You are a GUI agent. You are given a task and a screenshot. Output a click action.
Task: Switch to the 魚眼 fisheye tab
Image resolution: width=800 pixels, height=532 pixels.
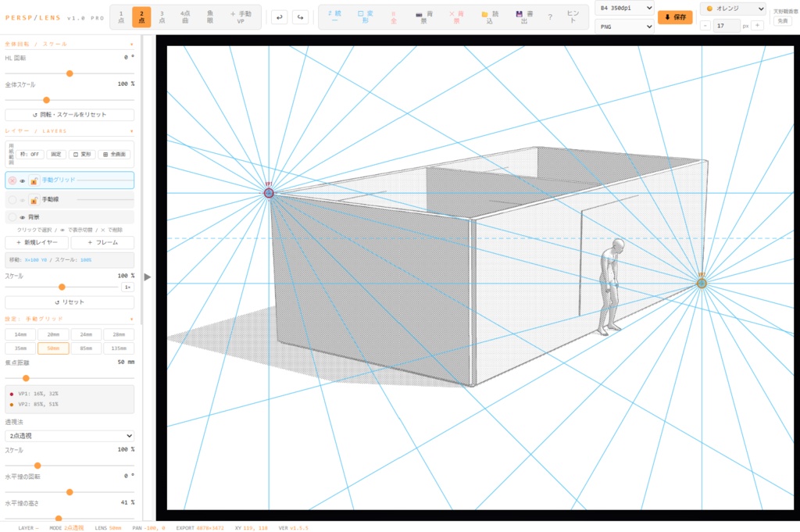pos(210,17)
